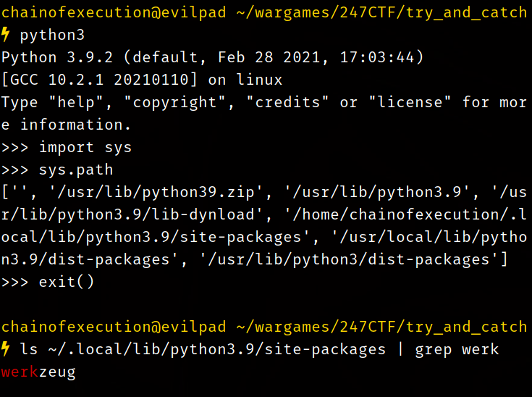Click the 'import sys' statement
The height and width of the screenshot is (397, 532).
tap(85, 147)
